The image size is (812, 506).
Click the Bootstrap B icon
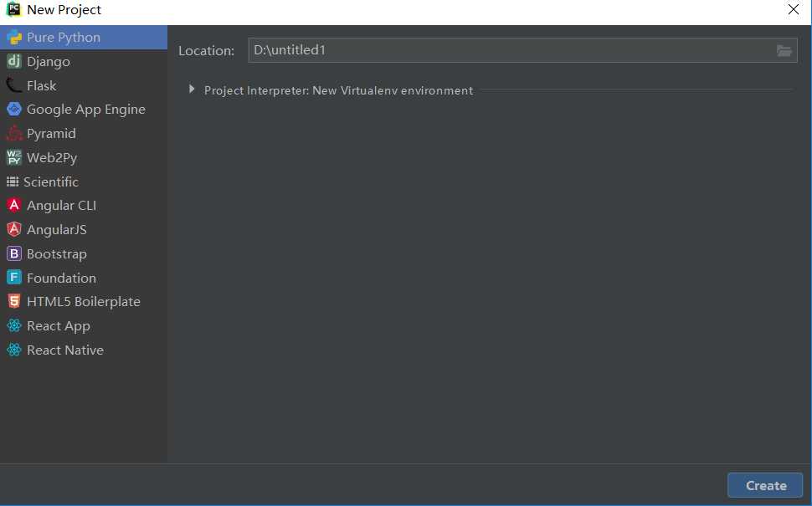14,253
